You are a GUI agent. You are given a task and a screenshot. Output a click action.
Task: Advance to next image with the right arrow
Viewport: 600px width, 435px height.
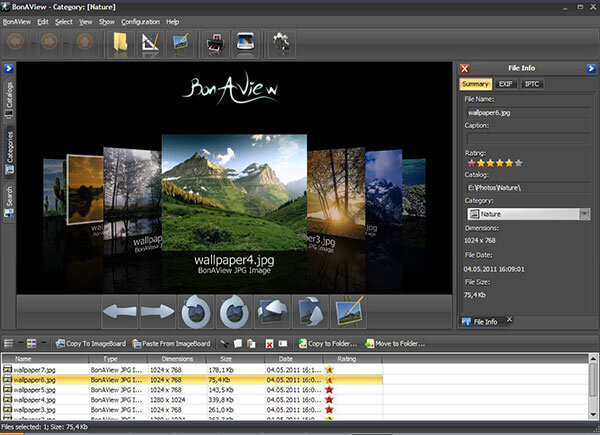(156, 312)
